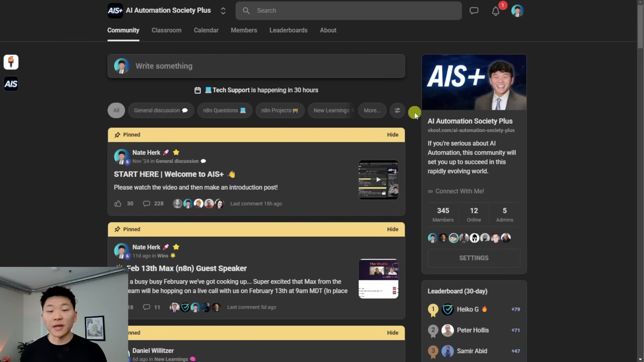Open the profile avatar menu in header
The image size is (644, 362).
[x=517, y=11]
